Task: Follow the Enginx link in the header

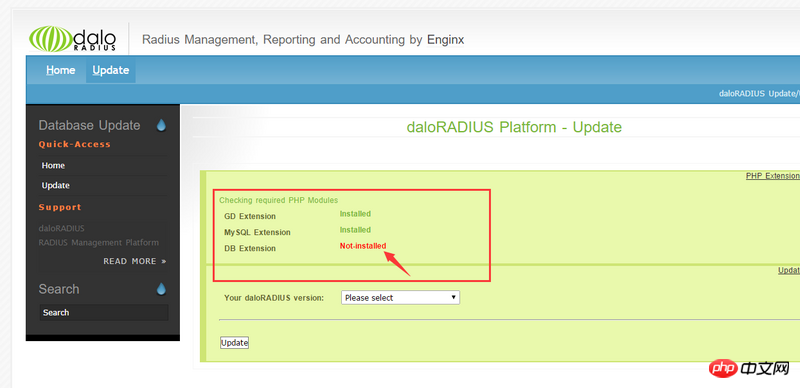Action: pos(445,40)
